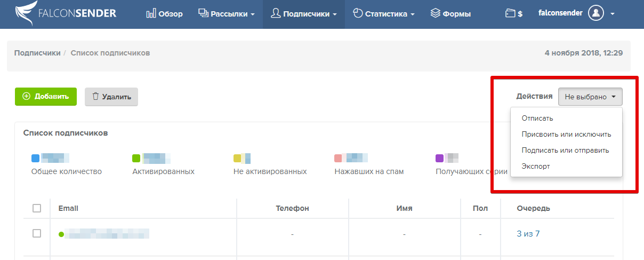Click the yellow Не активированных swatch
Viewport: 644px width, 260px height.
pos(238,158)
